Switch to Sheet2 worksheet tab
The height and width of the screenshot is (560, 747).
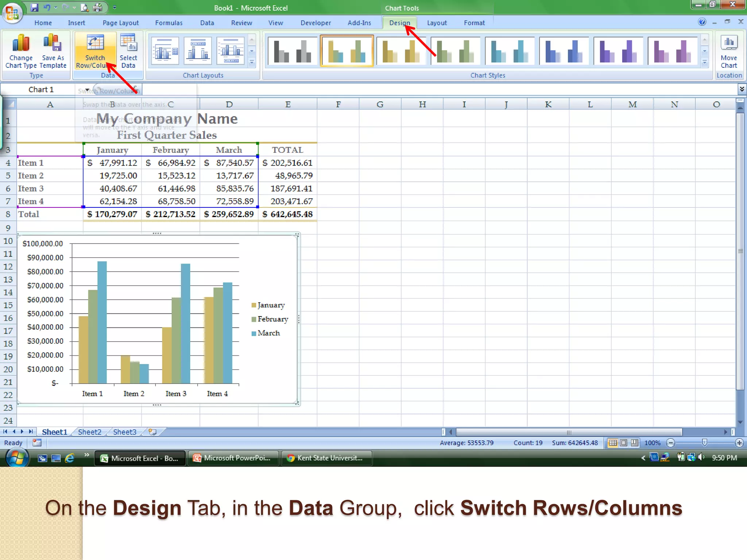89,432
